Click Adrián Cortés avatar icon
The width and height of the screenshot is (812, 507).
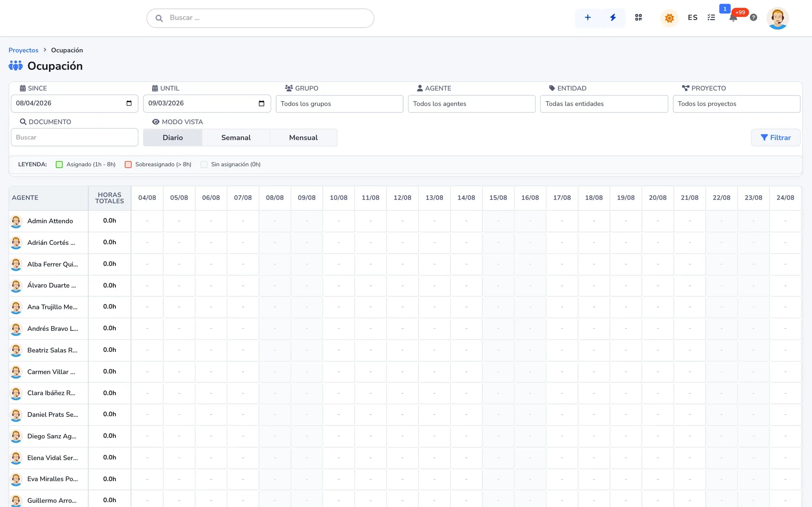[x=16, y=243]
